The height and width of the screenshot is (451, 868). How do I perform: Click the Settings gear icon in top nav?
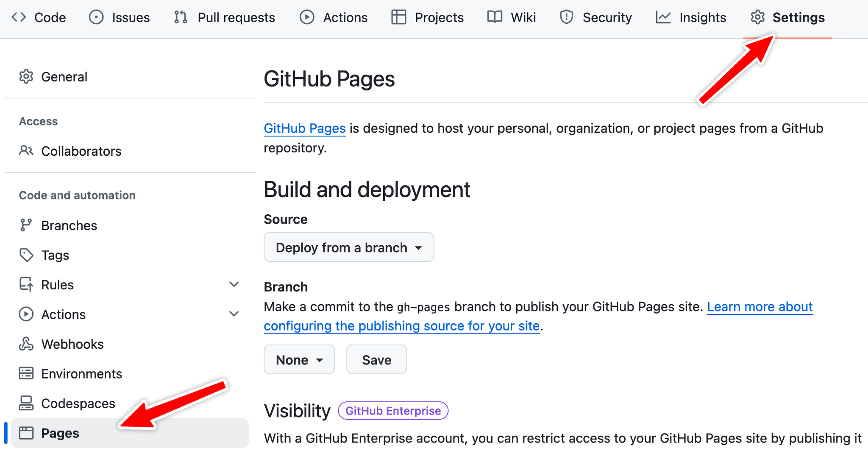pyautogui.click(x=757, y=17)
